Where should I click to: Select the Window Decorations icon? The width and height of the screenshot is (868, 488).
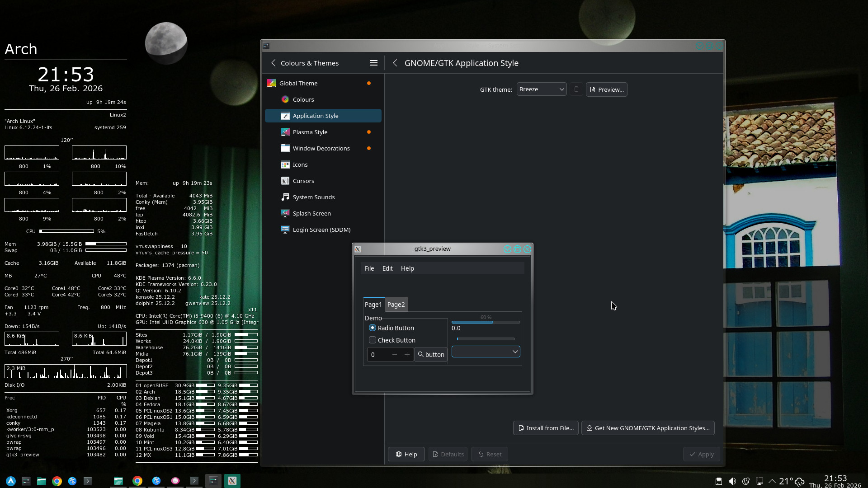285,148
